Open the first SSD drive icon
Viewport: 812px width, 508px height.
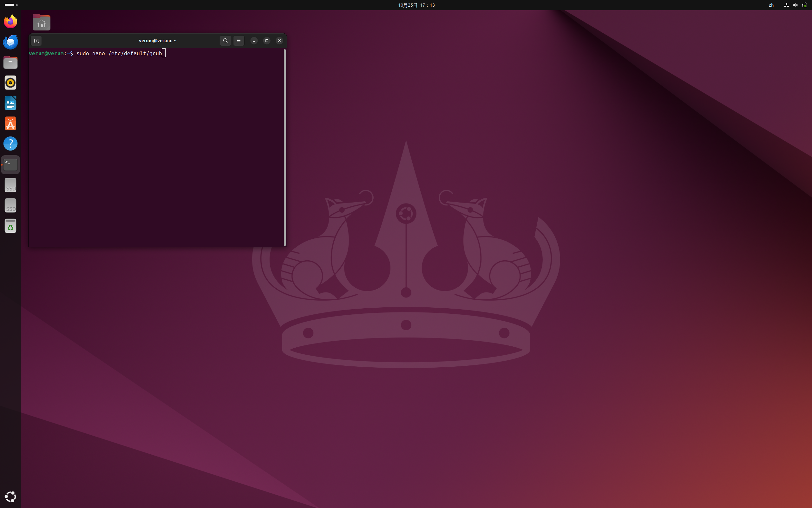[x=10, y=185]
